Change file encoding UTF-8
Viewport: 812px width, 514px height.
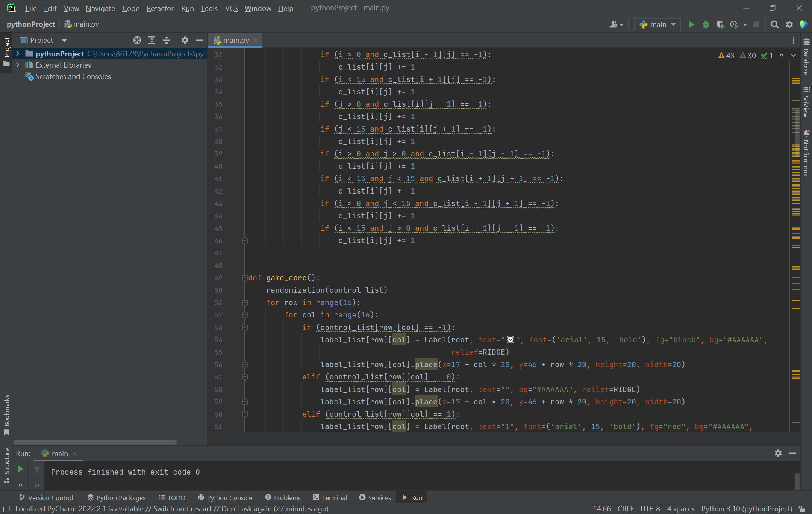pos(650,509)
